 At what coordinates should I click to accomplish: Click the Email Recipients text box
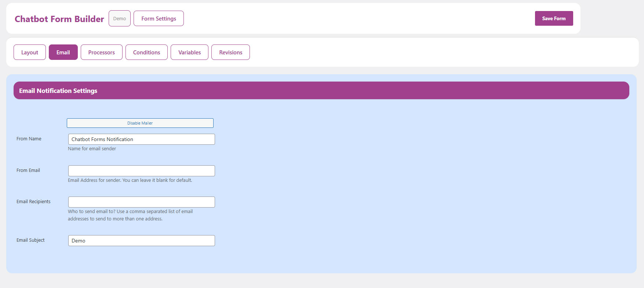click(x=141, y=202)
